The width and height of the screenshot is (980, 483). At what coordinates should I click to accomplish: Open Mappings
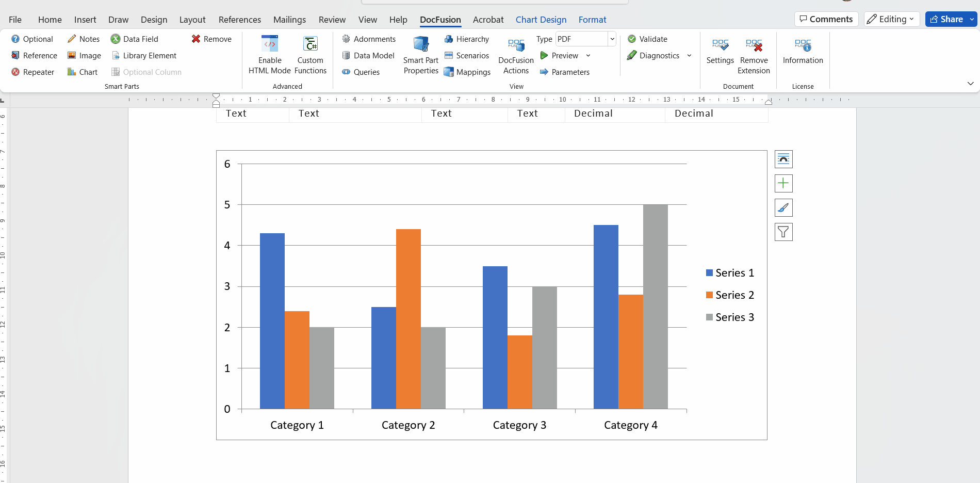(467, 72)
